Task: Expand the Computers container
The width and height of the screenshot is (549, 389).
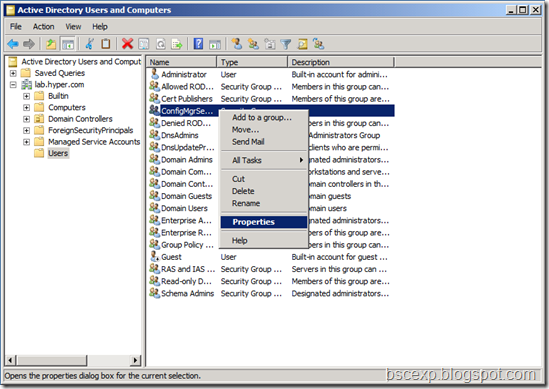Action: [26, 107]
